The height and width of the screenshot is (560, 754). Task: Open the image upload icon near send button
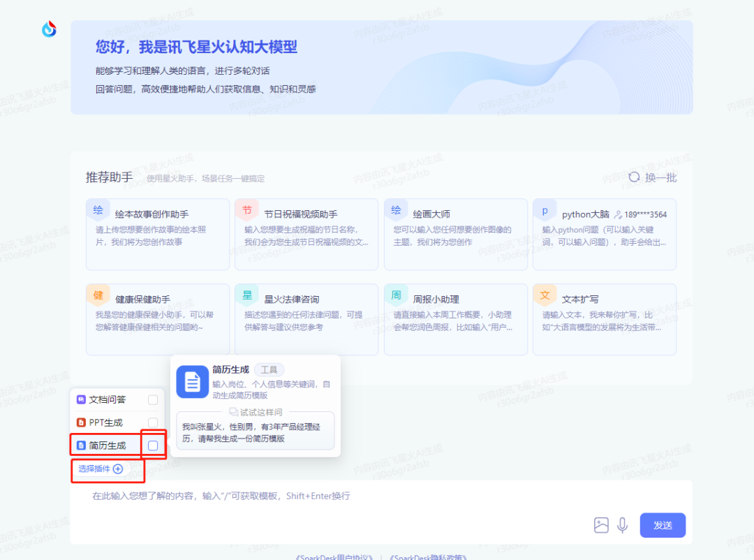601,525
